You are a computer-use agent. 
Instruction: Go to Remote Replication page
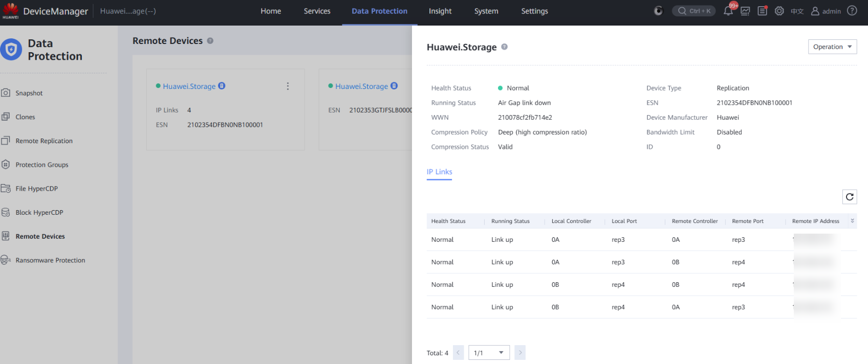pyautogui.click(x=44, y=141)
